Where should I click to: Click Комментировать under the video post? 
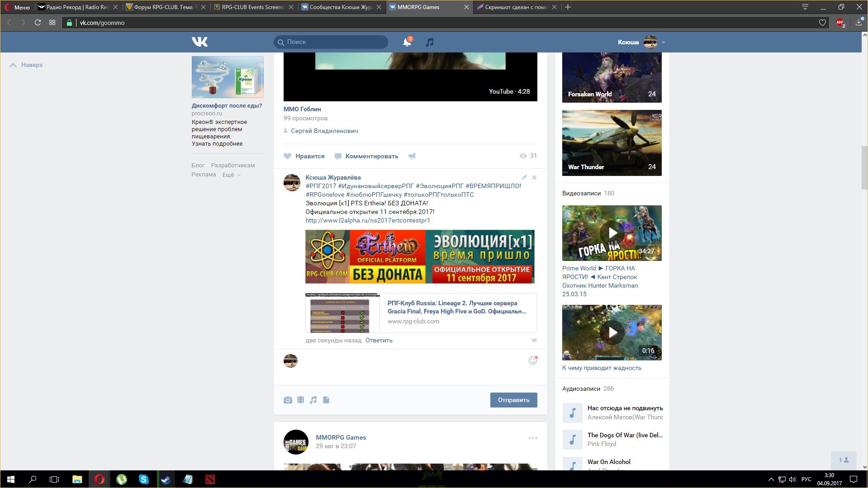[x=366, y=156]
